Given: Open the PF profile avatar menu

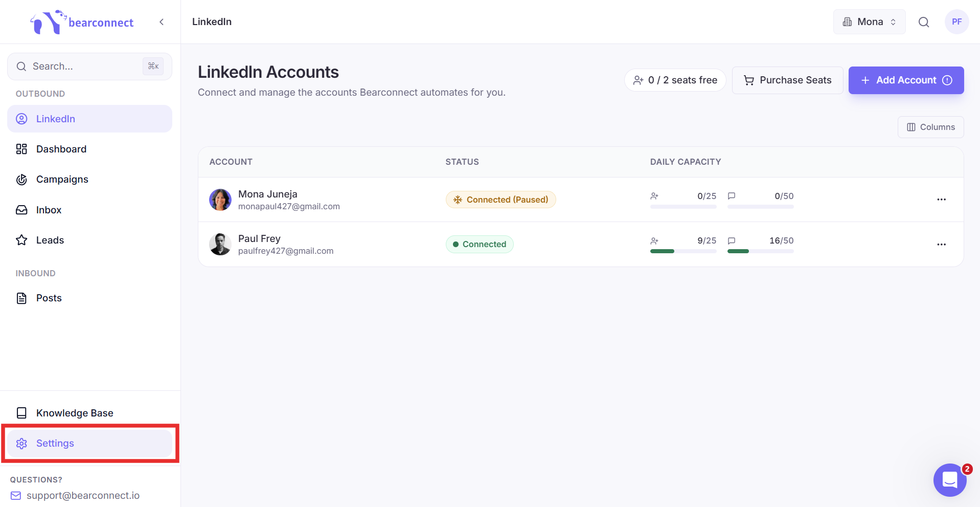Looking at the screenshot, I should [x=957, y=22].
